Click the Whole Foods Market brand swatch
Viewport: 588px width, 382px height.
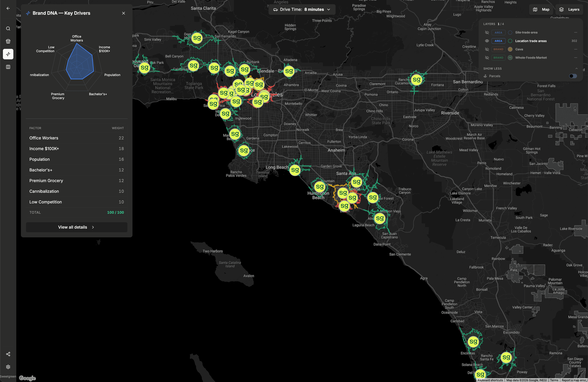coord(510,58)
